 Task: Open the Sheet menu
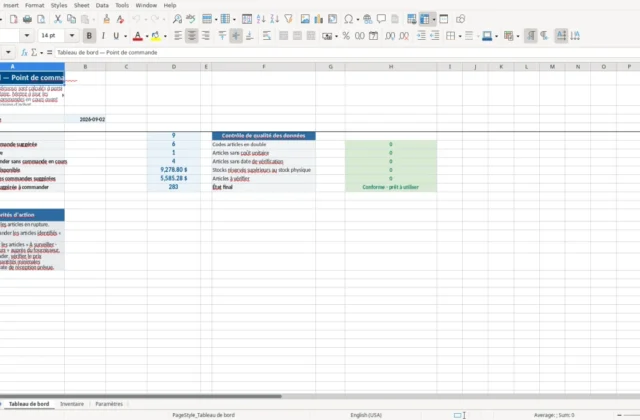82,5
